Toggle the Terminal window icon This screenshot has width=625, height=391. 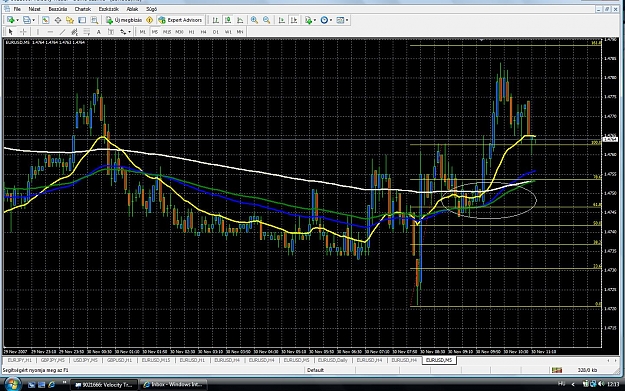[x=82, y=20]
